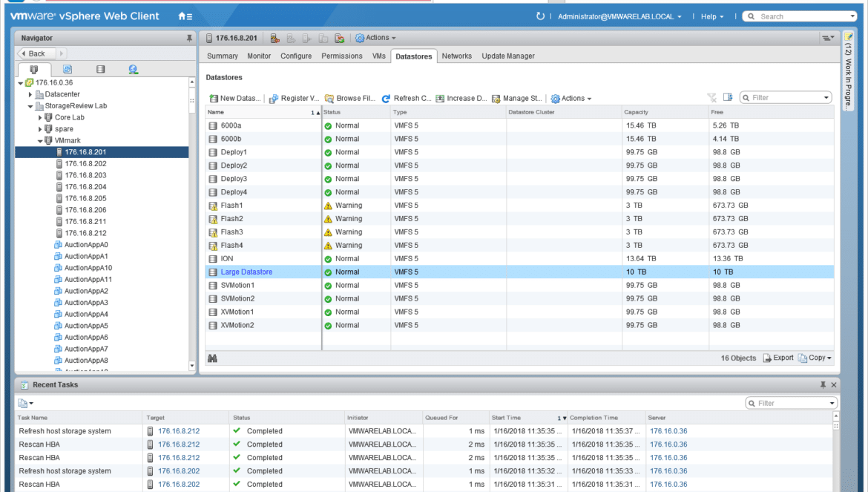Image resolution: width=868 pixels, height=492 pixels.
Task: Open the Help dropdown menu
Action: tap(712, 16)
